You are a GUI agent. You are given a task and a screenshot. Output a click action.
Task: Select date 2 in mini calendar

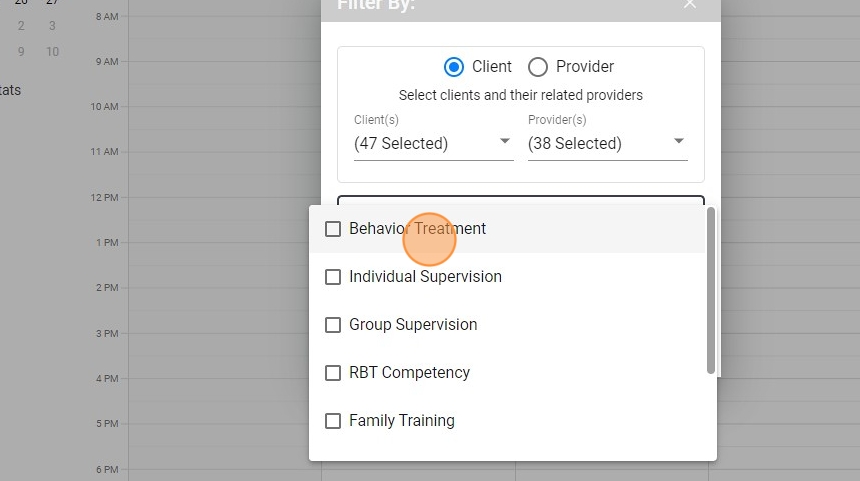coord(21,26)
